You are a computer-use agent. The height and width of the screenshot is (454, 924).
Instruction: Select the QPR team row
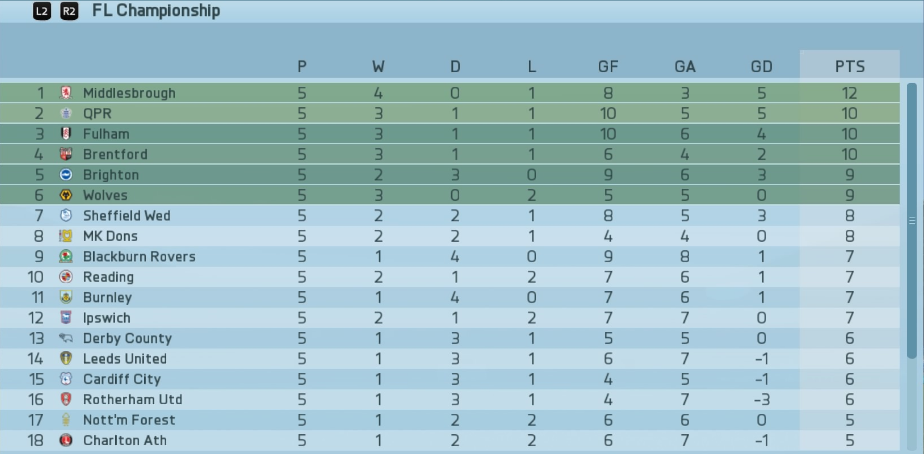[450, 114]
